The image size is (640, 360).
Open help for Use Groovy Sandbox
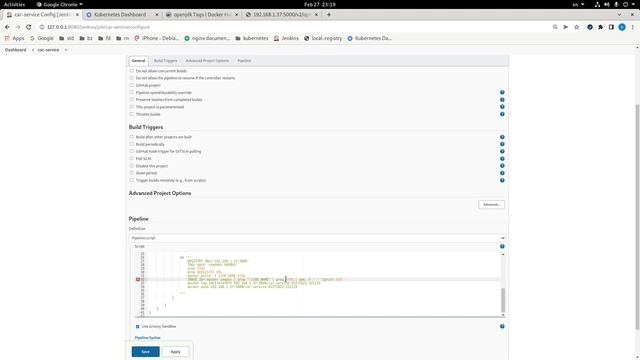pos(502,327)
